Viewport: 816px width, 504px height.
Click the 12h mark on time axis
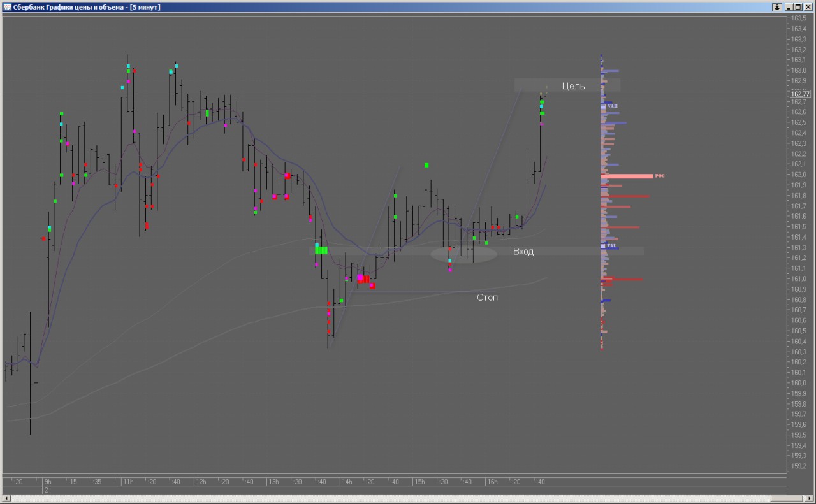(x=201, y=482)
